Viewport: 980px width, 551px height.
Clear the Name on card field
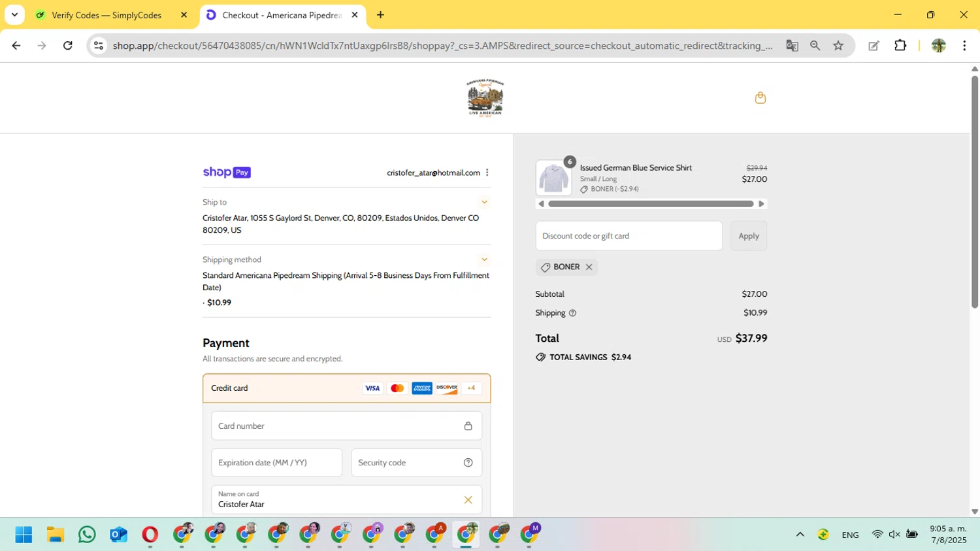click(468, 500)
